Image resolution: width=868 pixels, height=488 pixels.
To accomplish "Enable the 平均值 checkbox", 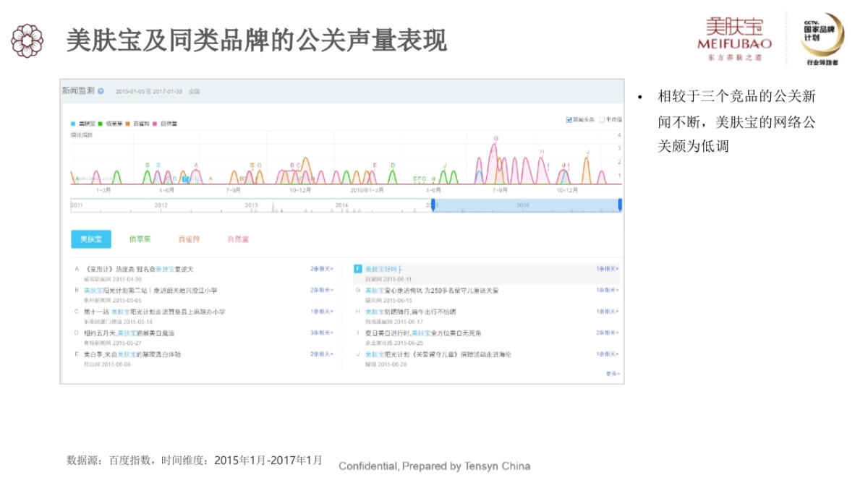I will 602,120.
